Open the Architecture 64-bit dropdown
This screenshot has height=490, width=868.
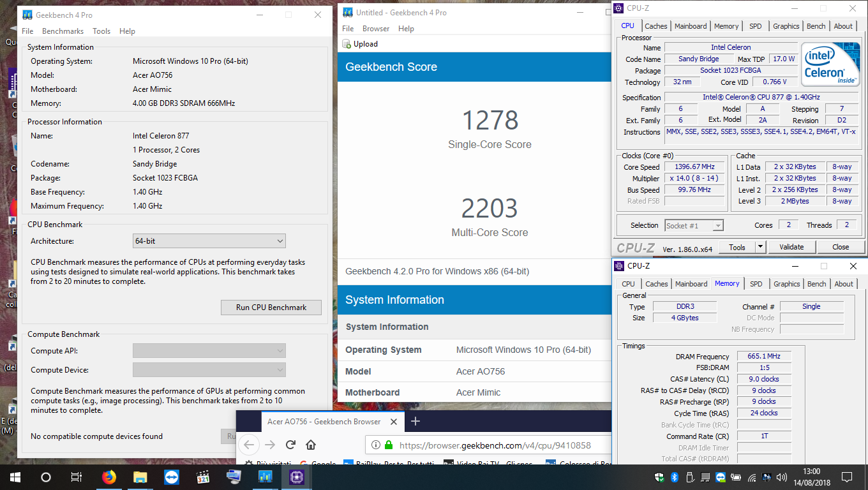pos(209,241)
